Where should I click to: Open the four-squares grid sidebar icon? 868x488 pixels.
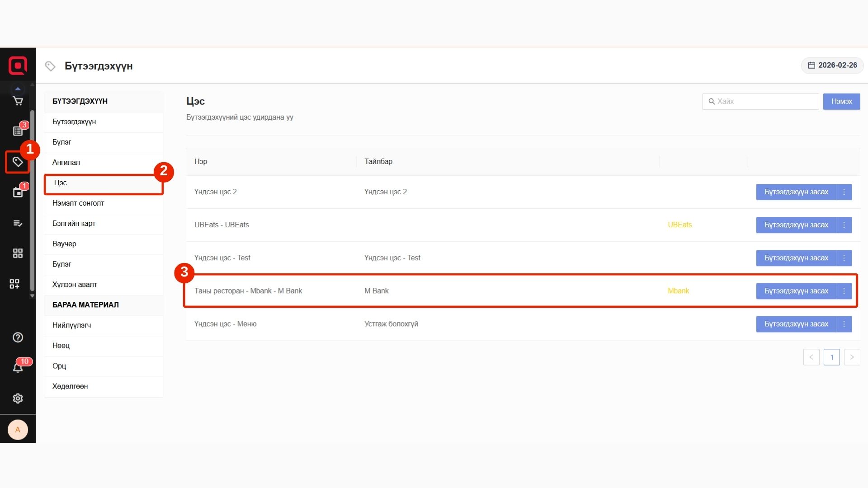click(18, 253)
